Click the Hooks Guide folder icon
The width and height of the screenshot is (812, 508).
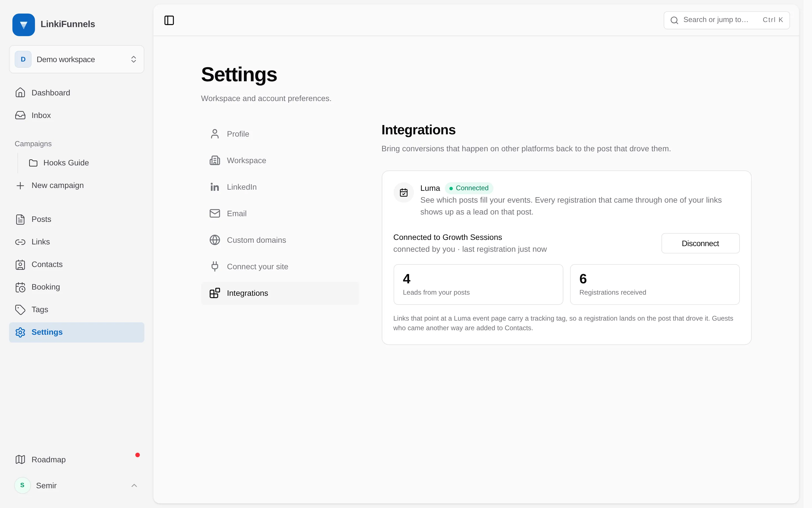point(33,163)
